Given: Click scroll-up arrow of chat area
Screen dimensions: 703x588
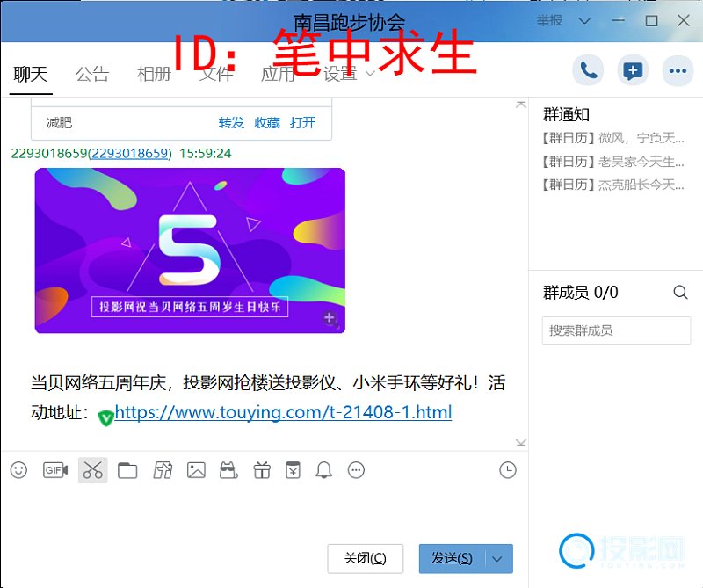Looking at the screenshot, I should [x=521, y=105].
